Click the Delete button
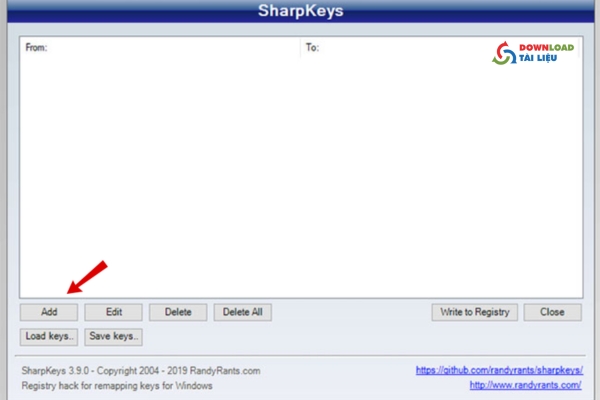Image resolution: width=600 pixels, height=400 pixels. pyautogui.click(x=178, y=312)
